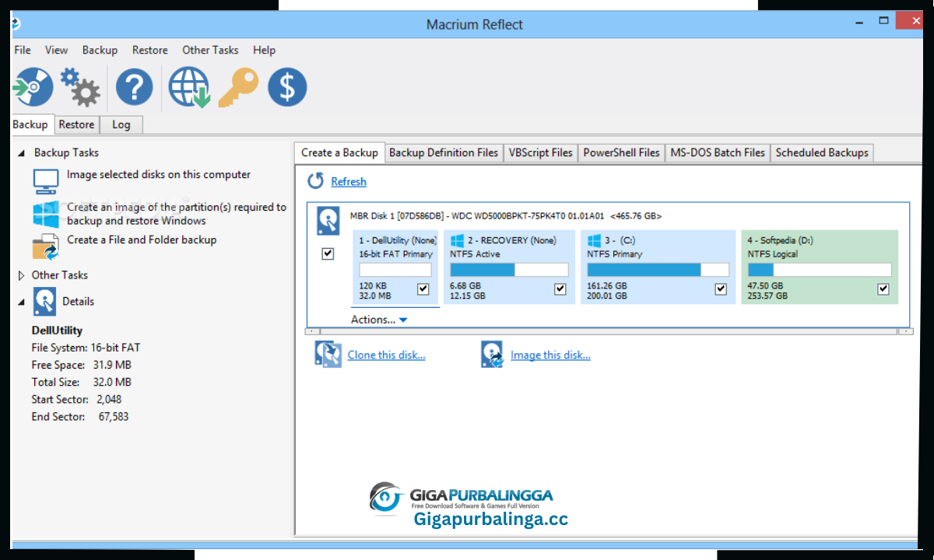Open the Other Tasks menu
934x560 pixels.
pos(210,50)
